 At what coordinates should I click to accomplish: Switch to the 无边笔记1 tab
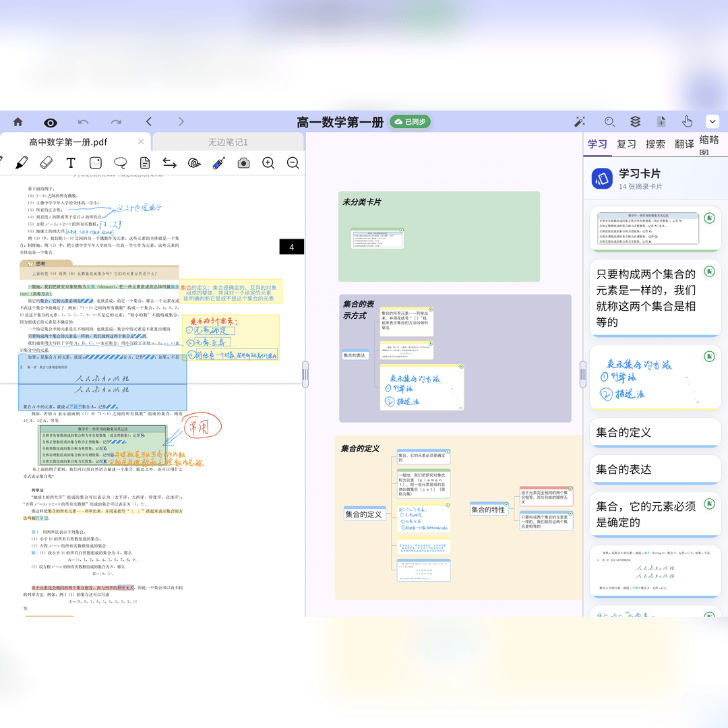228,142
